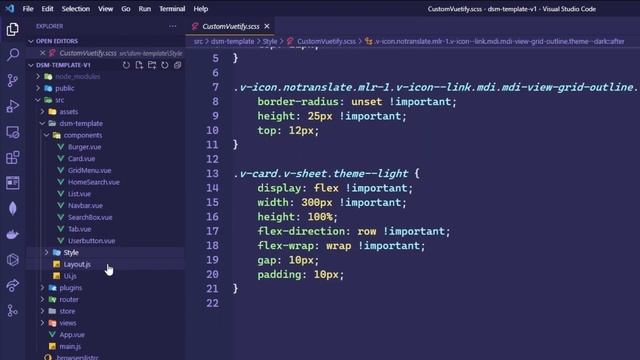
Task: Collapse the Open Editors section
Action: tap(31, 41)
